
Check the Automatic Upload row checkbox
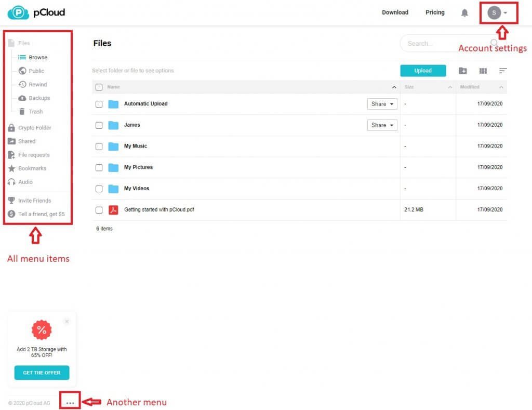pyautogui.click(x=99, y=104)
